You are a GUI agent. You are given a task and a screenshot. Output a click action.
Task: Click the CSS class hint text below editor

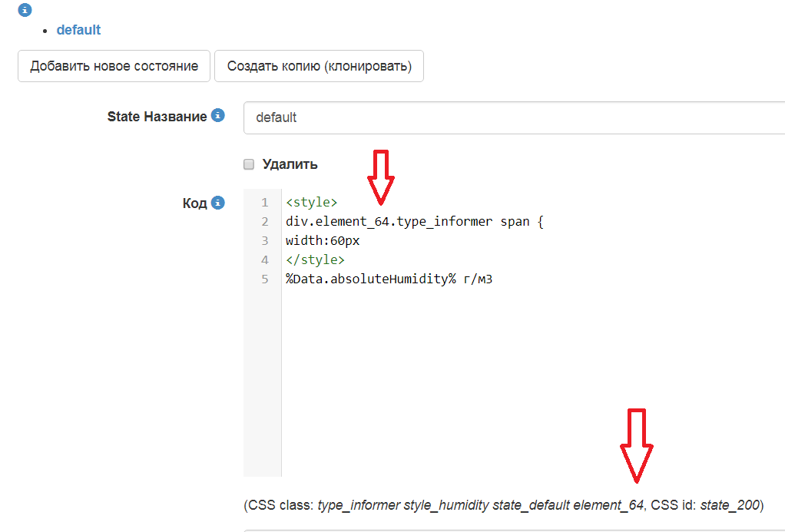coord(503,505)
